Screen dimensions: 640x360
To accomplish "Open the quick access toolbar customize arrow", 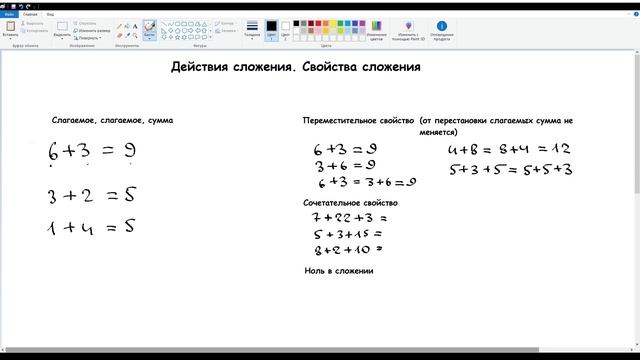I will (34, 7).
